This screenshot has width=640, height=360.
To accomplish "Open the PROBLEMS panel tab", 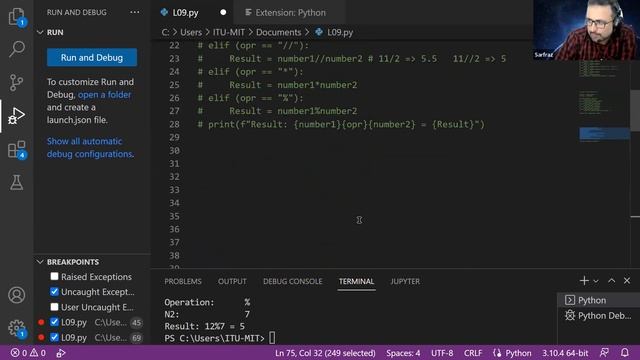I will click(183, 281).
